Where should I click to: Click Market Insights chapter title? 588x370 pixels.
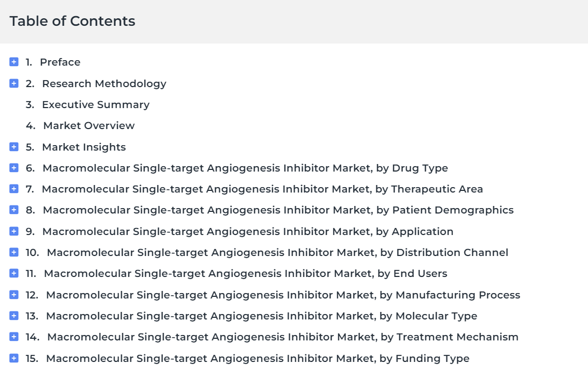click(84, 147)
